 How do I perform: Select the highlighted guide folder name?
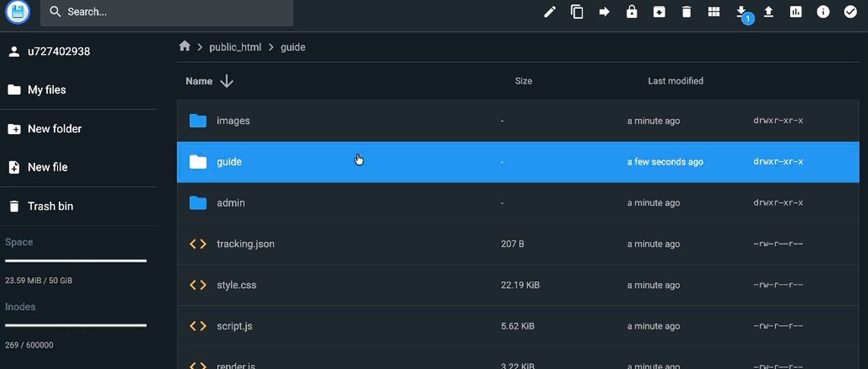[229, 162]
